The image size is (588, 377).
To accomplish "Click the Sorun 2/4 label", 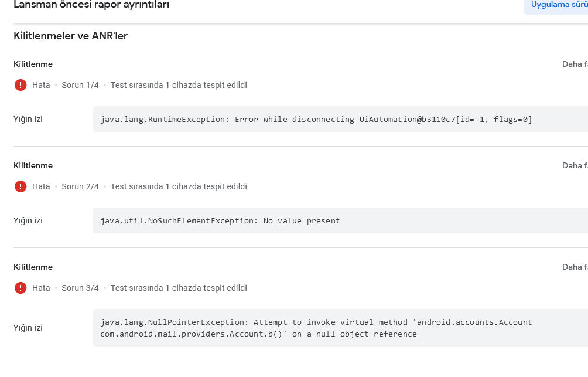I will coord(80,186).
